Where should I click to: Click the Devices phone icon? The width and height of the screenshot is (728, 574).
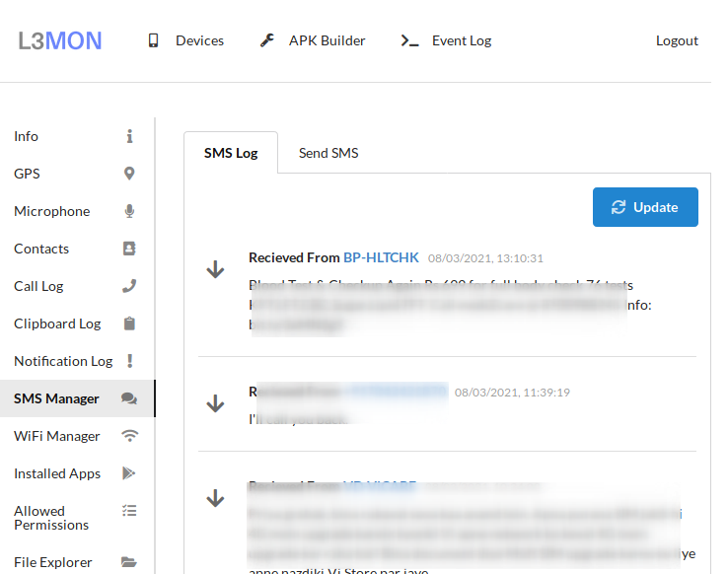point(153,40)
